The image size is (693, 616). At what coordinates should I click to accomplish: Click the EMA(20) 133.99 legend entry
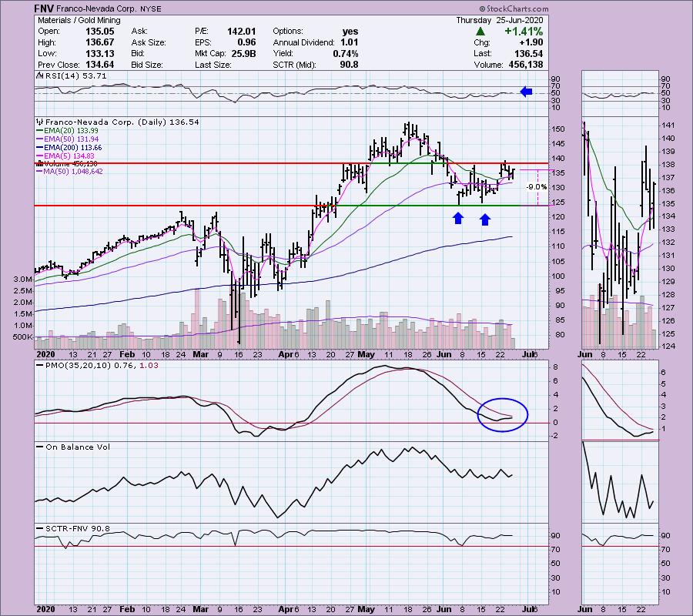(x=71, y=131)
